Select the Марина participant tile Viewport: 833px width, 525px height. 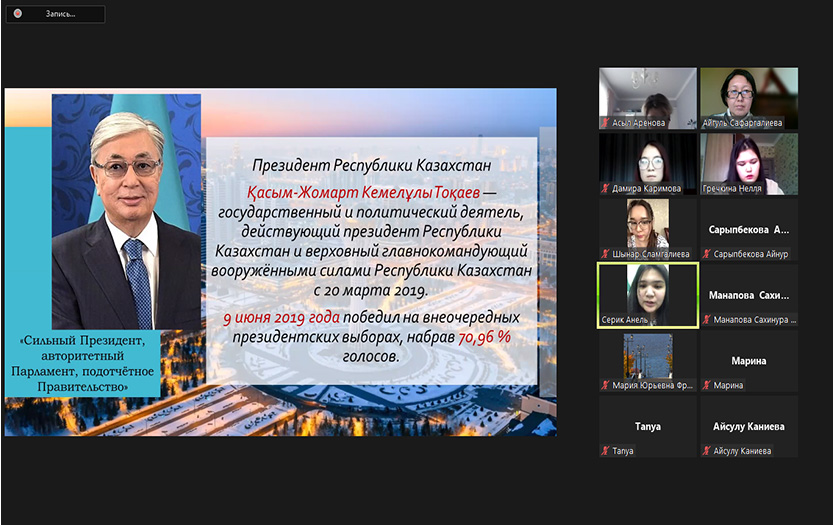tap(748, 361)
